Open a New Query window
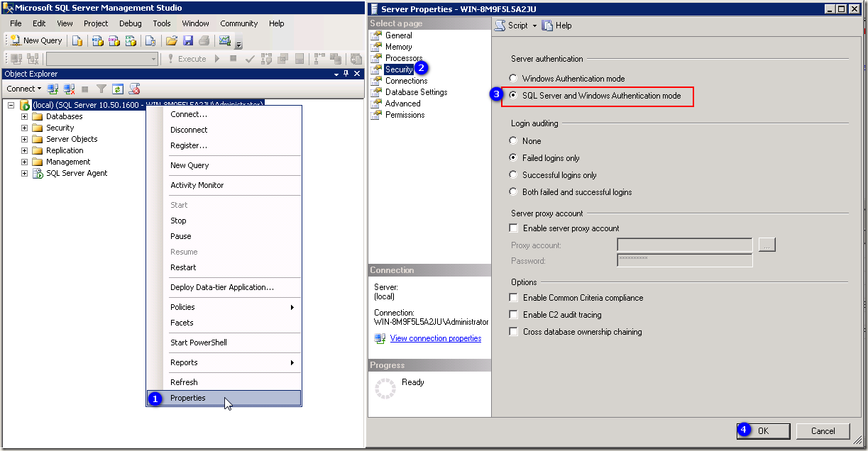The image size is (868, 451). [x=35, y=40]
